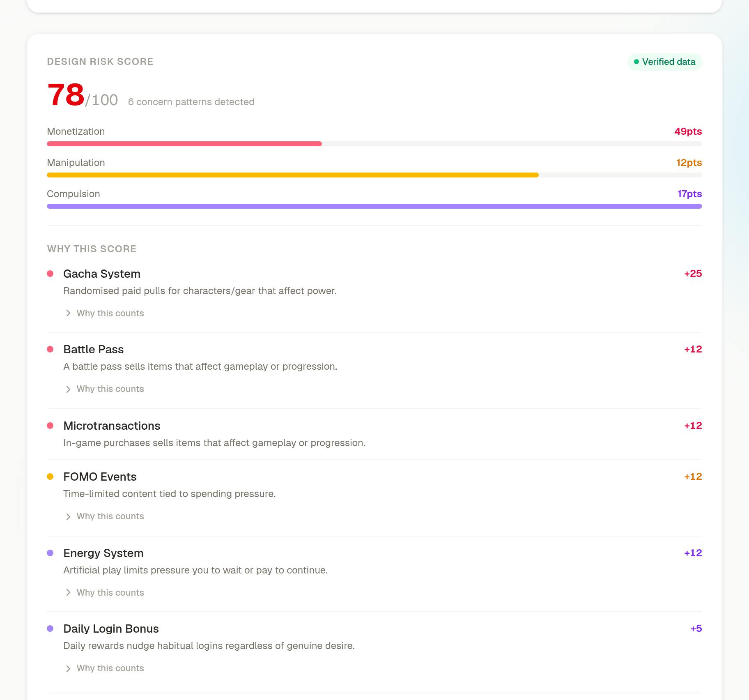Viewport: 749px width, 700px height.
Task: Click the Monetization progress bar
Action: point(374,144)
